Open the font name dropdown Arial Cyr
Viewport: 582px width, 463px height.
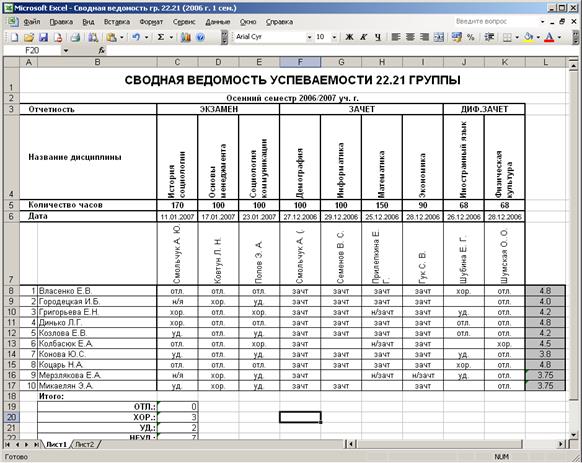click(x=309, y=37)
